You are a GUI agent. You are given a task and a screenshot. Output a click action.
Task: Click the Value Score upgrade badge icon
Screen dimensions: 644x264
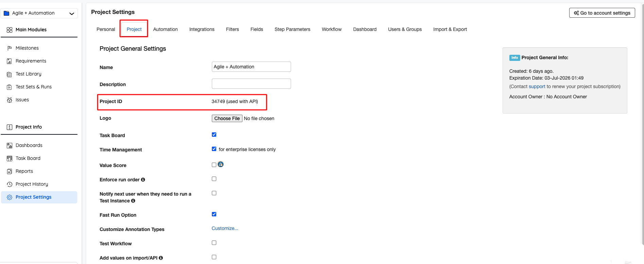point(221,164)
